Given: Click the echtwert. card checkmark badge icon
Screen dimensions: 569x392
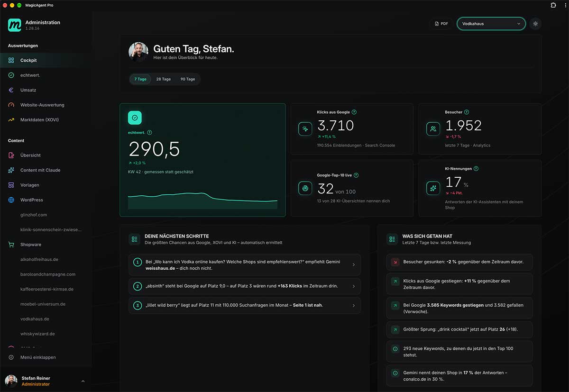Looking at the screenshot, I should click(x=135, y=118).
